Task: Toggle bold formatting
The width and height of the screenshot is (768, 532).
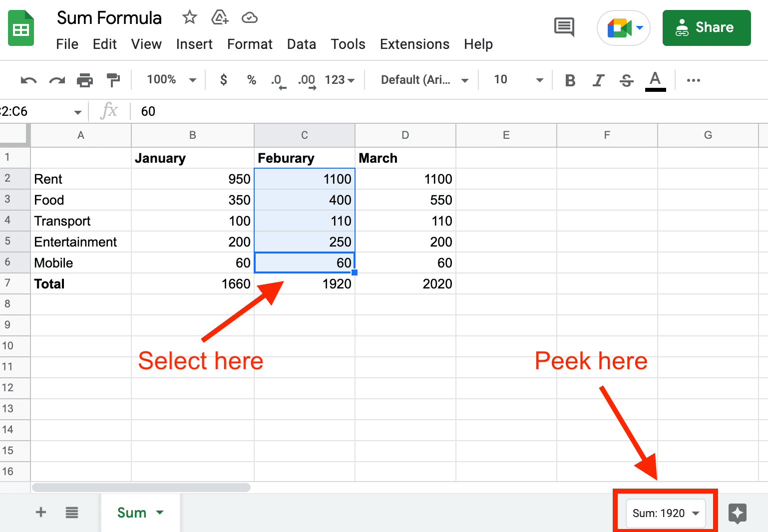Action: pos(570,80)
